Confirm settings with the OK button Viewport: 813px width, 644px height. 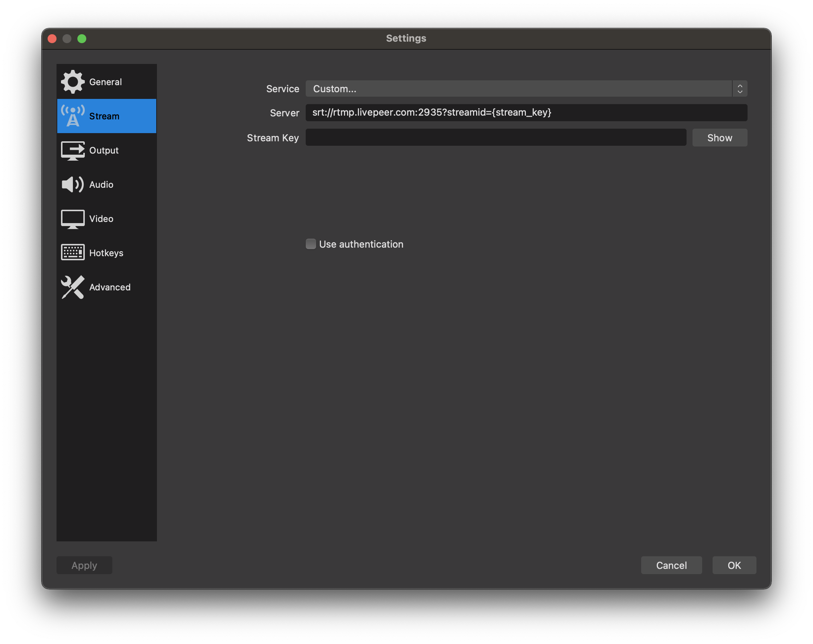pyautogui.click(x=734, y=565)
